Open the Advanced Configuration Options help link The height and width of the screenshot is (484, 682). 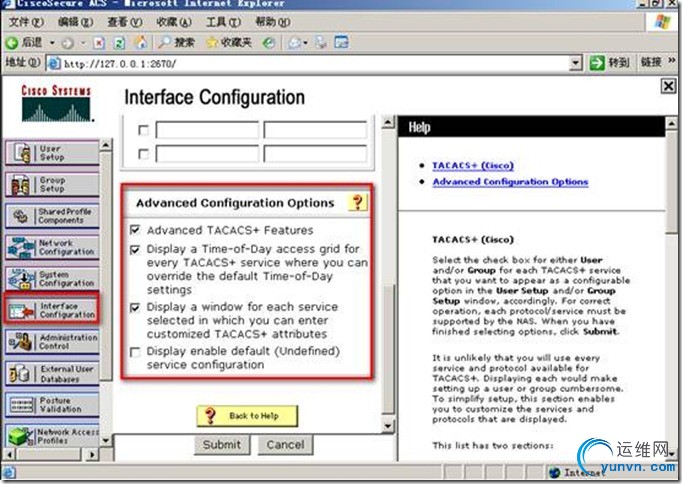510,182
